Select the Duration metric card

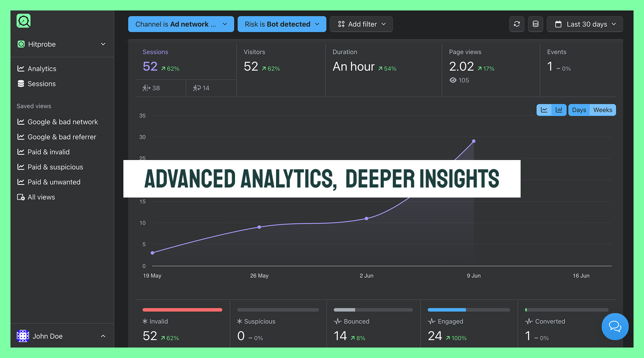(x=384, y=70)
